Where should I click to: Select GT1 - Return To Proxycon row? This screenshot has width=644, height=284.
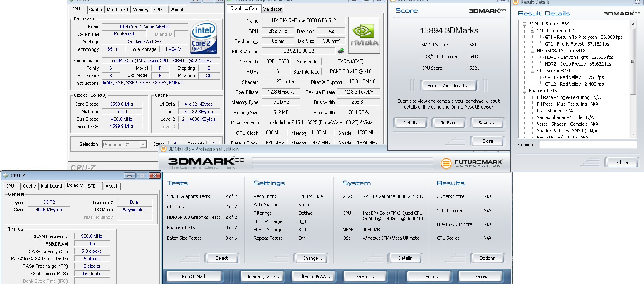coord(584,37)
